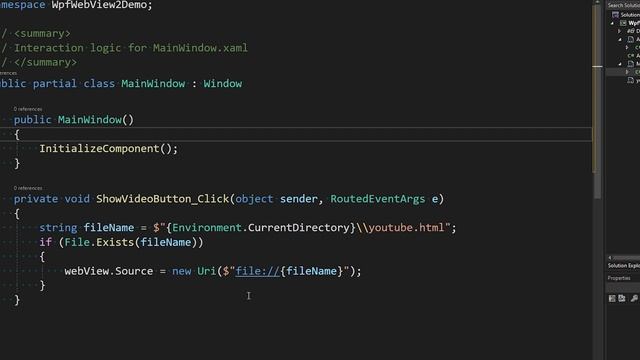Click 'Exists' method name
This screenshot has height=360, width=640.
(x=114, y=242)
